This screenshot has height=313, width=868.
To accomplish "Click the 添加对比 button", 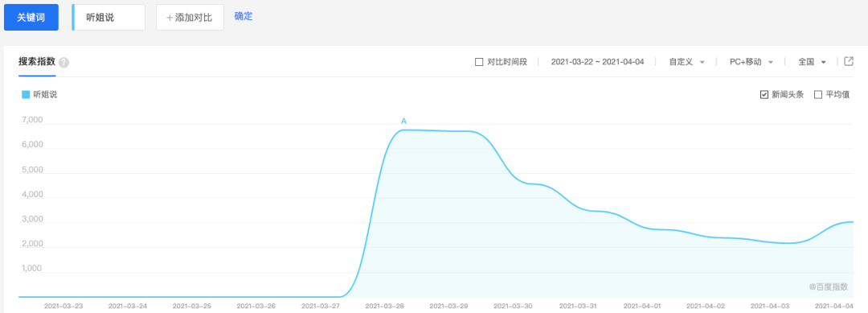I will click(x=190, y=18).
